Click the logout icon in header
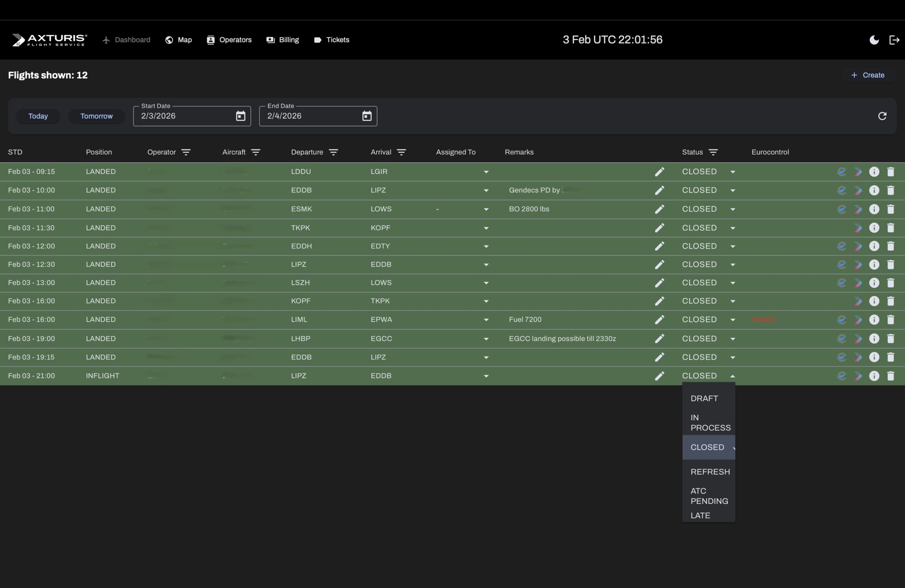Image resolution: width=905 pixels, height=588 pixels. pos(894,40)
